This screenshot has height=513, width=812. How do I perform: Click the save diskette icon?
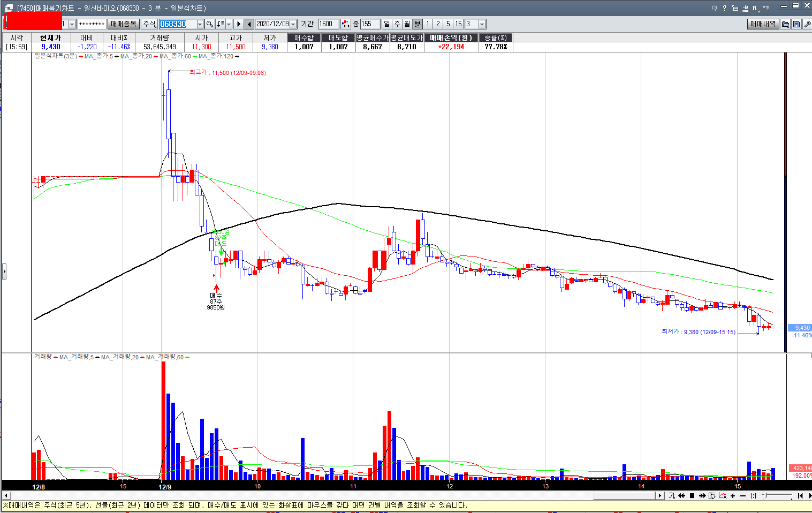click(796, 24)
